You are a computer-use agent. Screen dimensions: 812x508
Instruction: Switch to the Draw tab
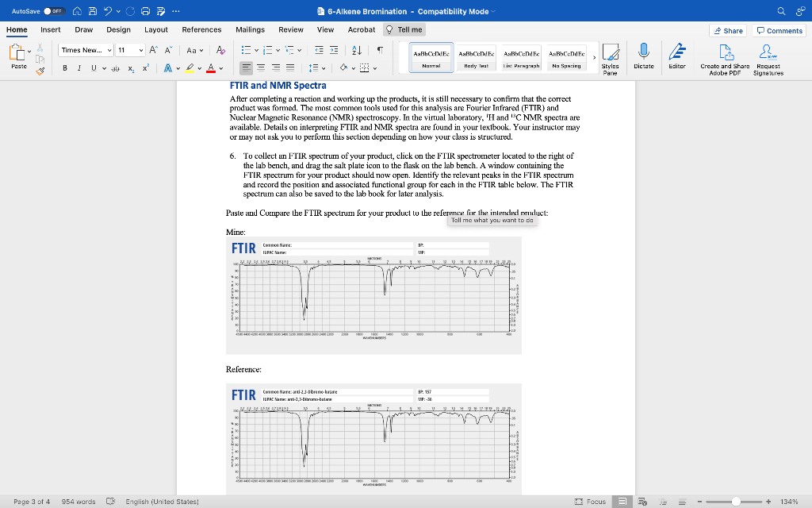pyautogui.click(x=83, y=29)
